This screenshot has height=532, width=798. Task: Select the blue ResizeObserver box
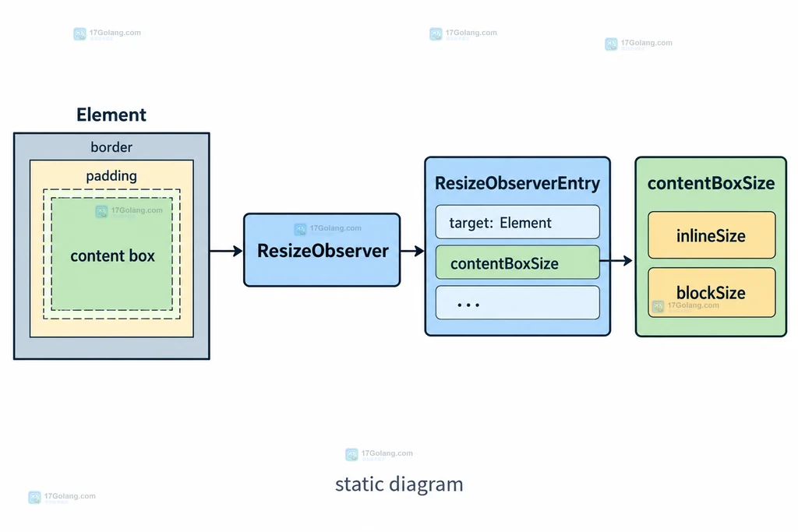click(x=322, y=250)
